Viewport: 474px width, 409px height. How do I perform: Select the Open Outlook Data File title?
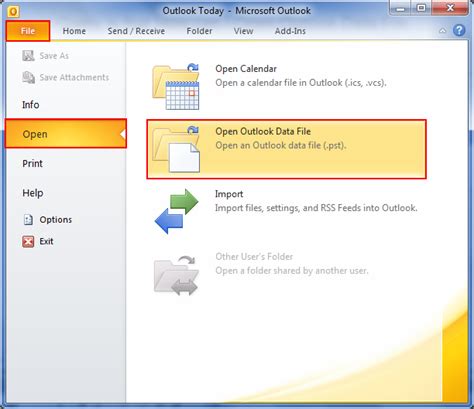point(263,131)
